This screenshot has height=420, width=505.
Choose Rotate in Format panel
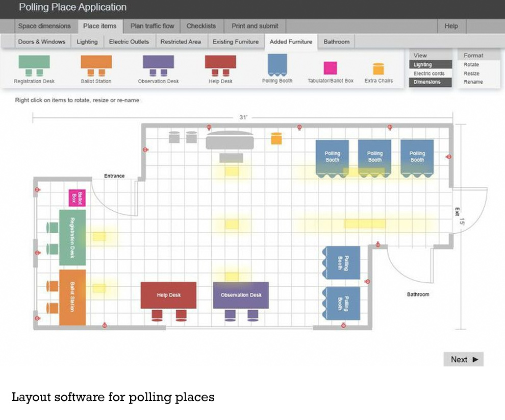click(x=471, y=65)
